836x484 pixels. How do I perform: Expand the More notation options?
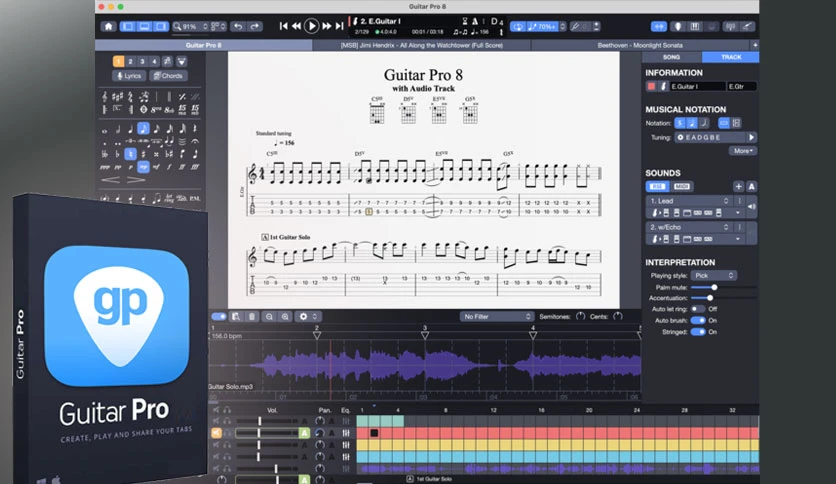(x=743, y=151)
